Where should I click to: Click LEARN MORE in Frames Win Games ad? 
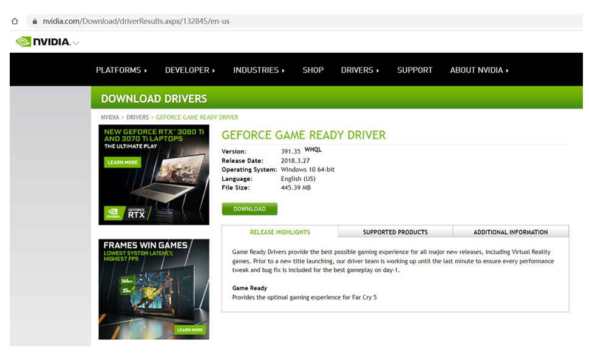coord(190,329)
